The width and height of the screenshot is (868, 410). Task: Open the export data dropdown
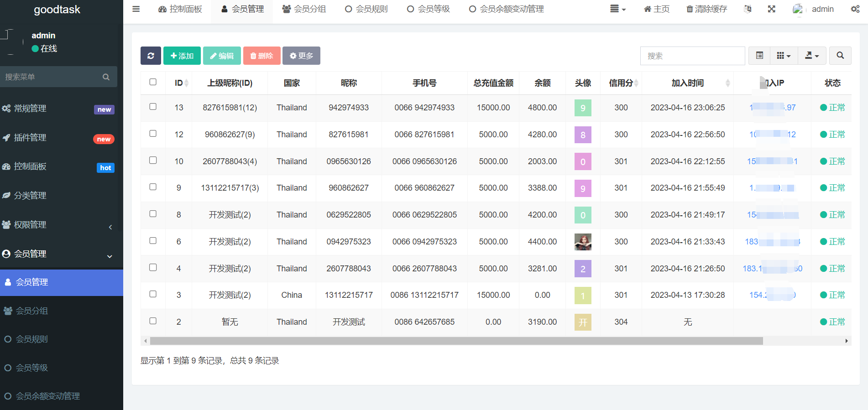coord(811,56)
